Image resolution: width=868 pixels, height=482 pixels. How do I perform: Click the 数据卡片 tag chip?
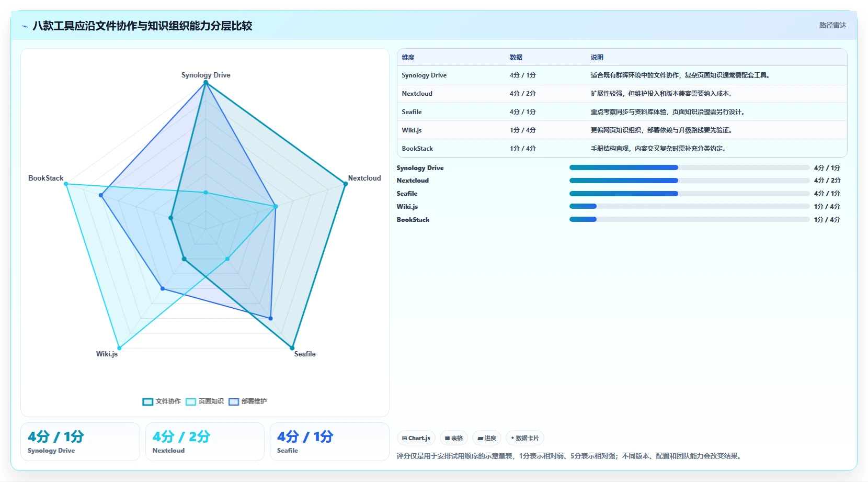[525, 438]
